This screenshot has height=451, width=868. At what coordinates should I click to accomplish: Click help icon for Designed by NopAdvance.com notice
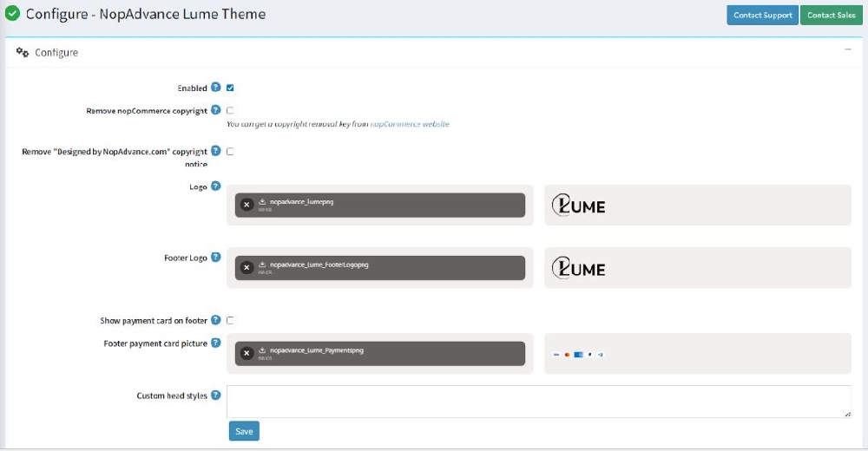click(x=216, y=151)
